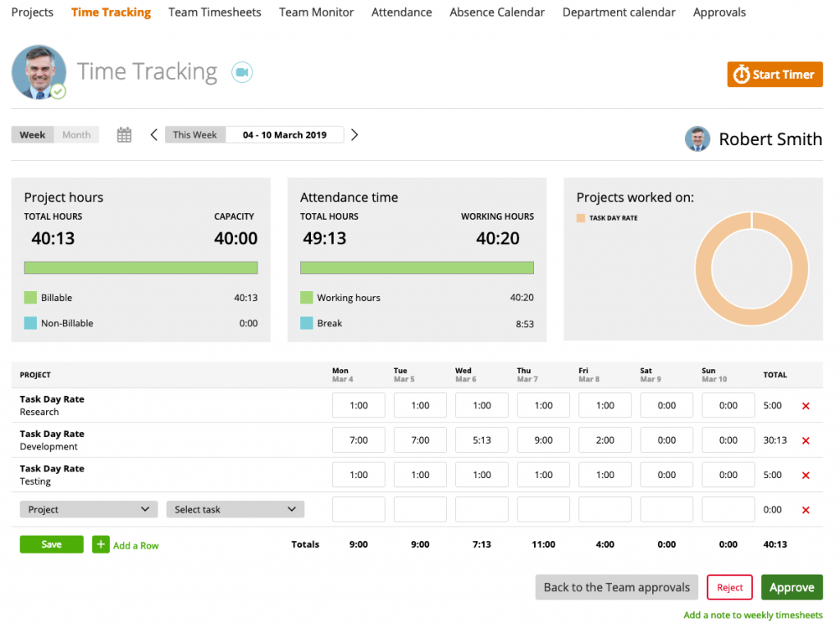
Task: Open the Approvals section
Action: point(719,11)
